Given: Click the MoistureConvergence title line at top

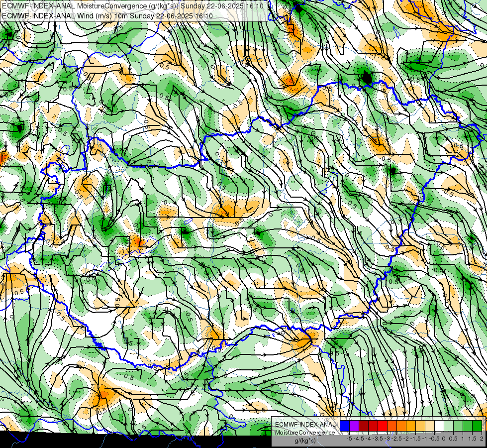Looking at the screenshot, I should tap(133, 6).
